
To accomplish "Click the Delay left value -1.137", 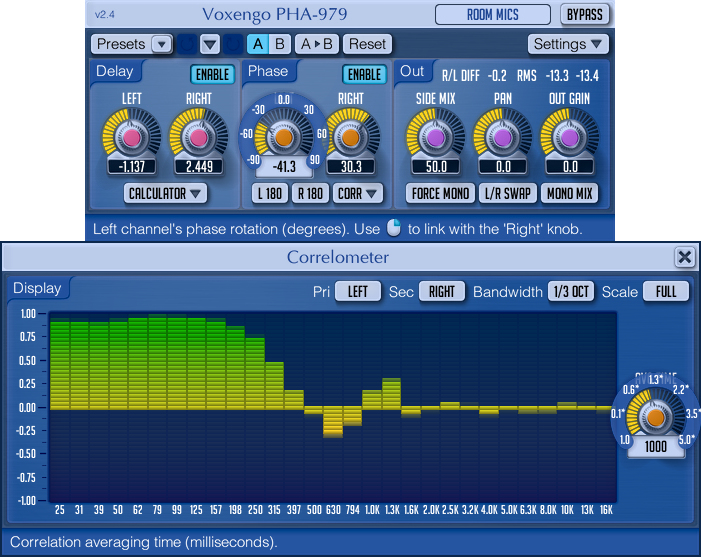I will [x=131, y=167].
